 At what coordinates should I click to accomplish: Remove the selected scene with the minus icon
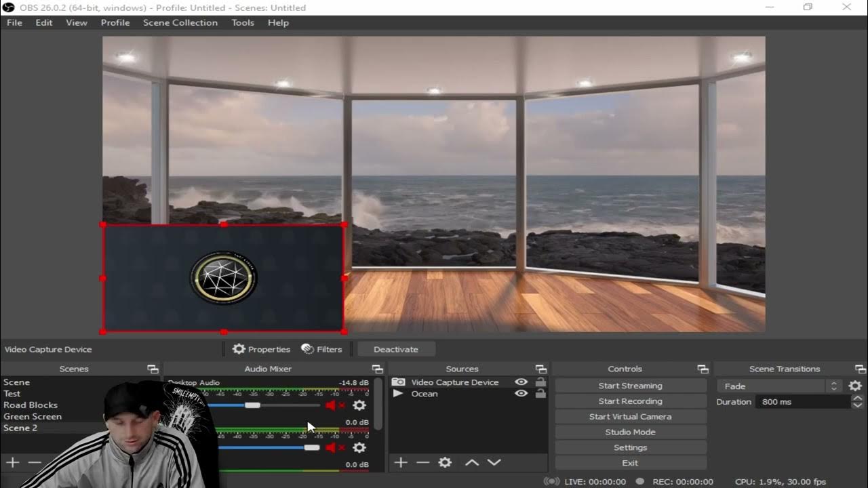[x=35, y=462]
